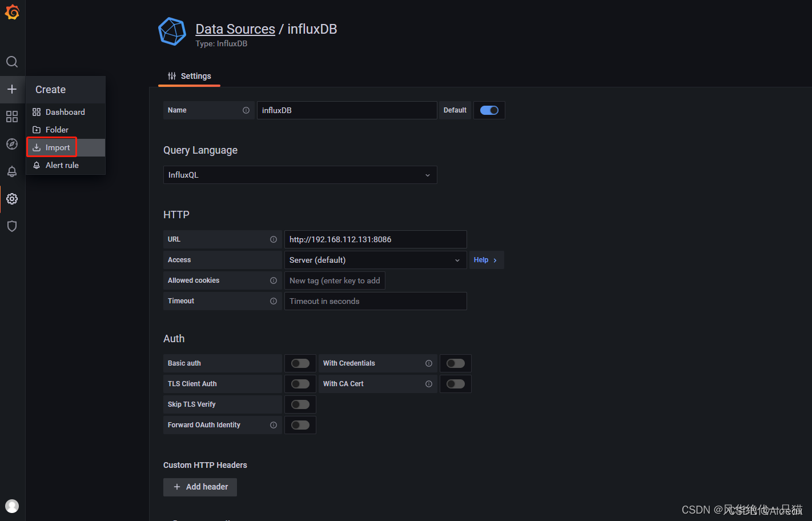812x521 pixels.
Task: Click the info icon beside Forward OAuth Identity
Action: point(274,425)
